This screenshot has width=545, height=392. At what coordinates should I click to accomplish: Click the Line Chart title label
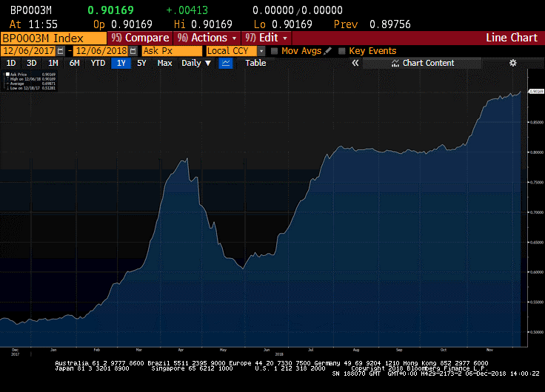[x=512, y=38]
